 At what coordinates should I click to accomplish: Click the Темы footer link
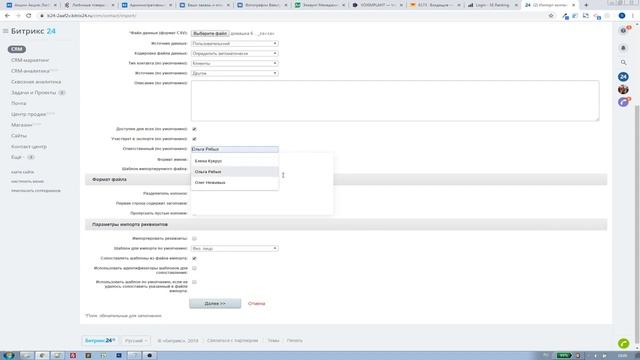click(x=273, y=340)
